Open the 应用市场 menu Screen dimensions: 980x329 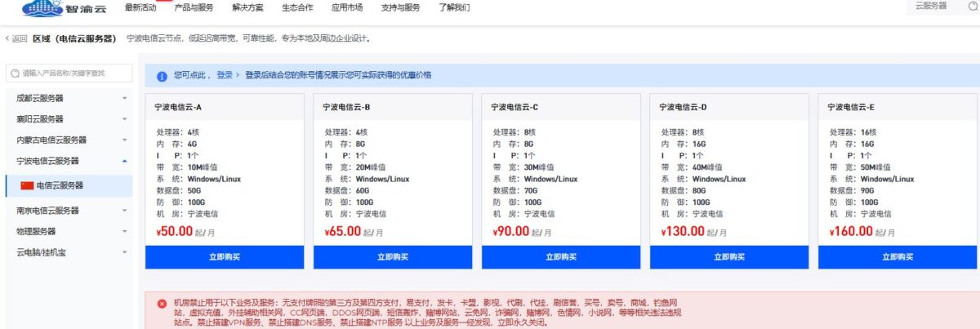pyautogui.click(x=347, y=7)
